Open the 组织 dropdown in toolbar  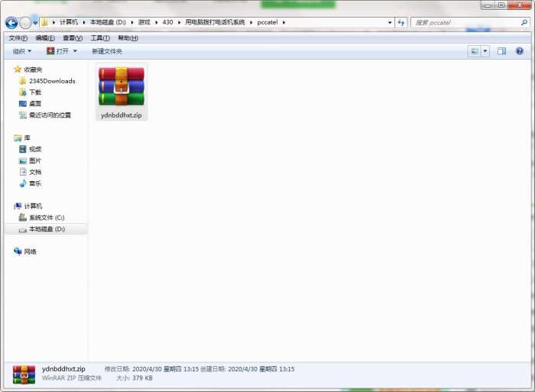22,51
